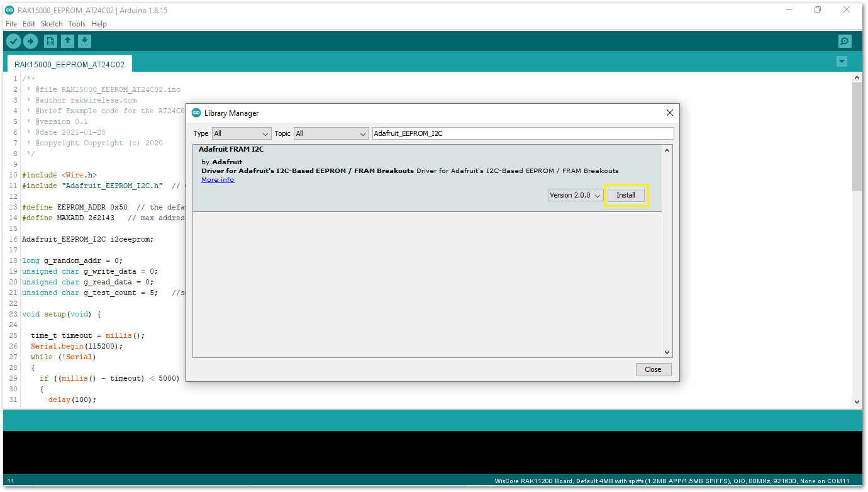Image resolution: width=868 pixels, height=492 pixels.
Task: Open a sketch with the Open icon
Action: [x=67, y=42]
